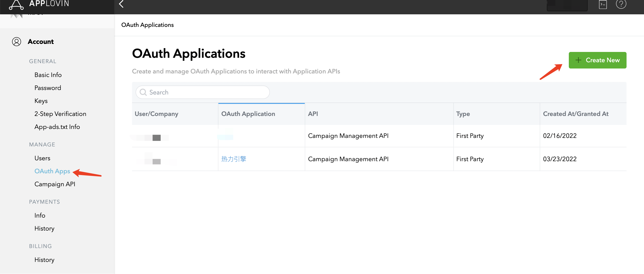
Task: Open App-ads.txt Info
Action: tap(57, 127)
